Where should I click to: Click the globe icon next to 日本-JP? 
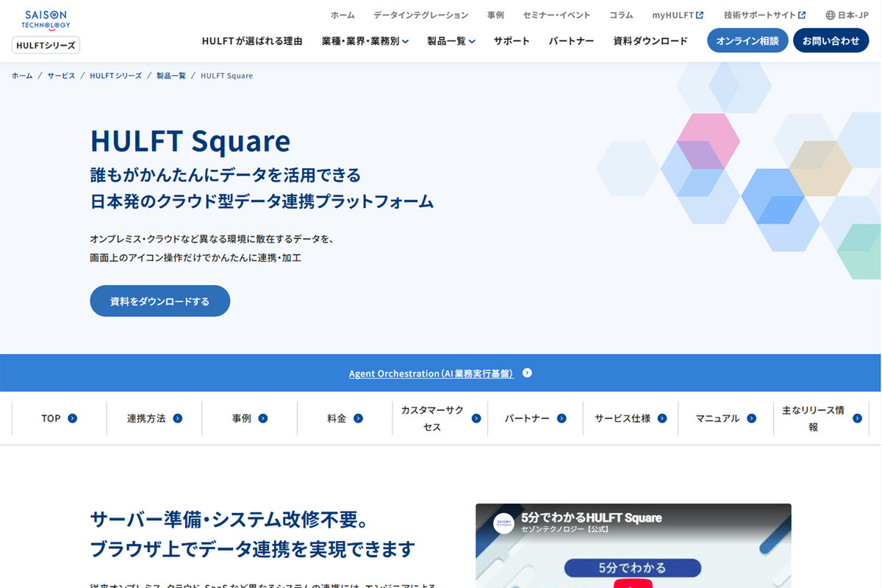[x=831, y=15]
